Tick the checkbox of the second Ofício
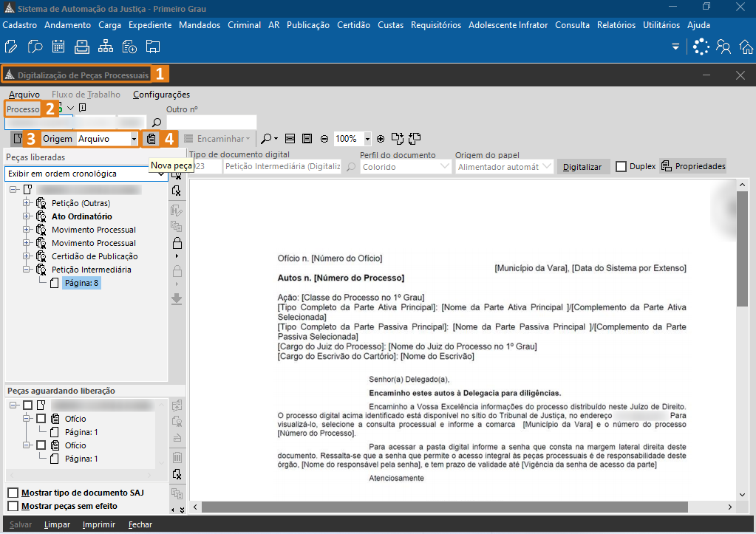The height and width of the screenshot is (534, 756). point(41,445)
